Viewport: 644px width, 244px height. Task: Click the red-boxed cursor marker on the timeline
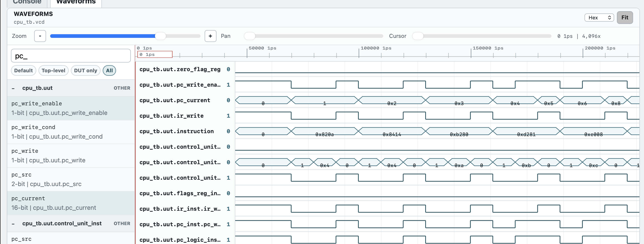tap(155, 54)
